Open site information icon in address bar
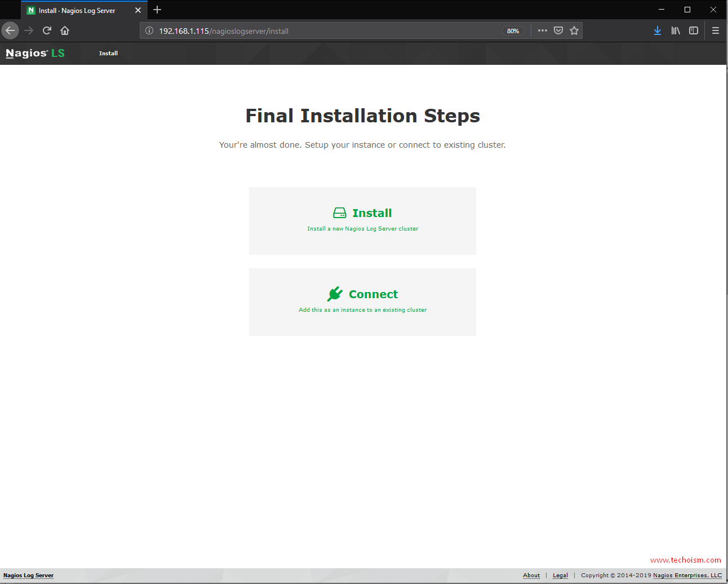This screenshot has height=584, width=728. click(x=149, y=31)
